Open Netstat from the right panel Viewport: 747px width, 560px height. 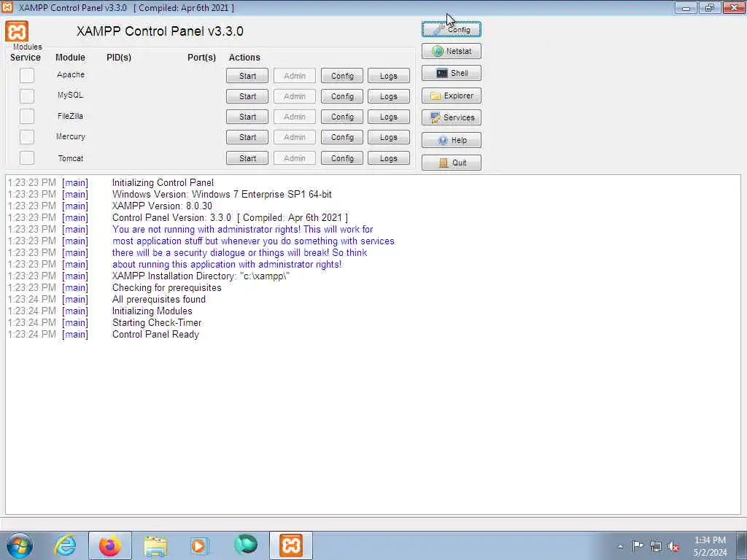(x=451, y=51)
